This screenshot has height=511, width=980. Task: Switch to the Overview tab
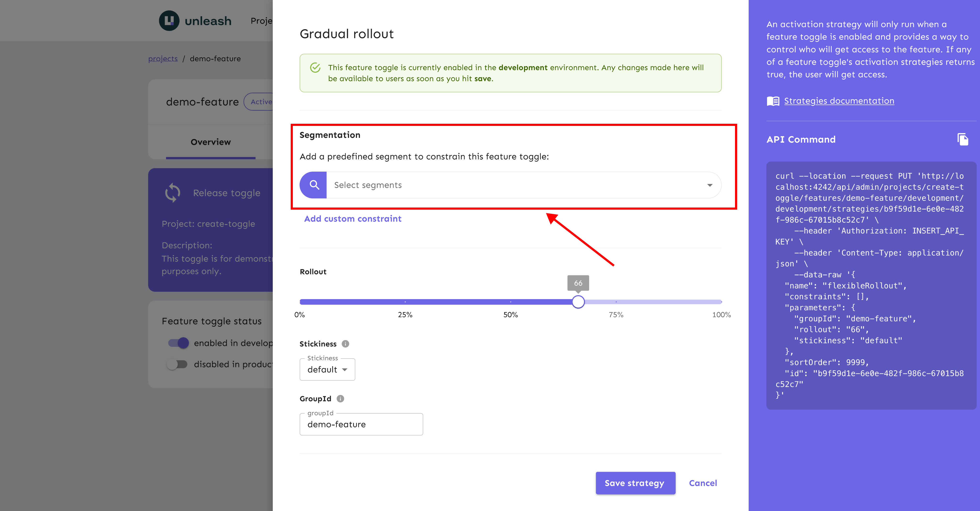click(210, 142)
